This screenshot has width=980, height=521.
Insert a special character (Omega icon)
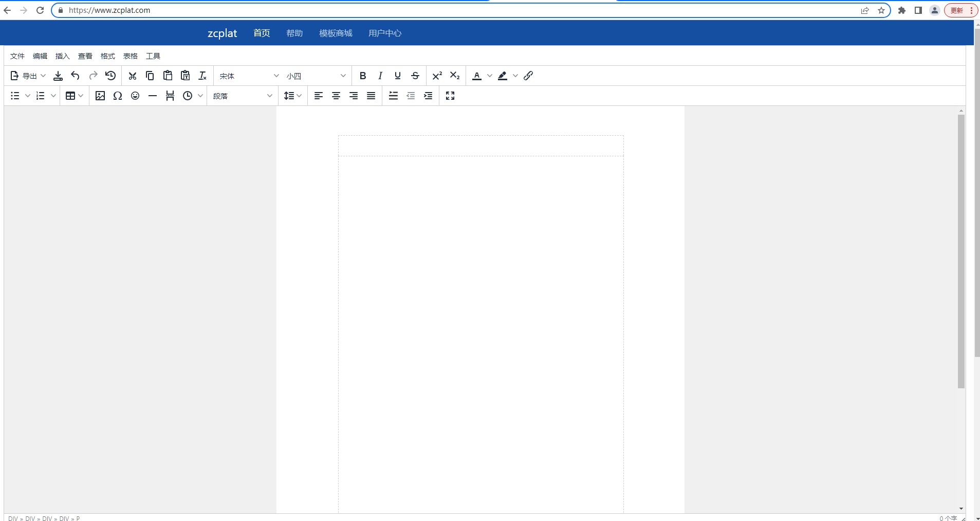click(118, 96)
